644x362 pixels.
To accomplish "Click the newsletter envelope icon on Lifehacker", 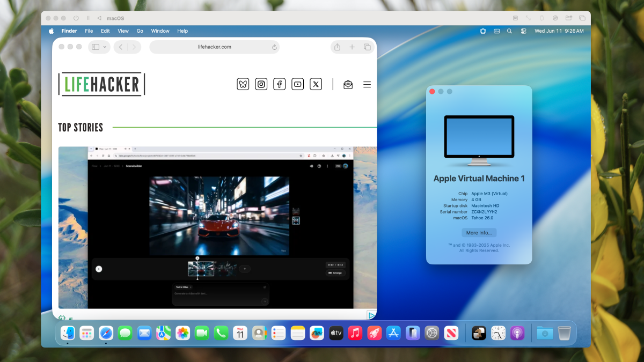I will 348,84.
